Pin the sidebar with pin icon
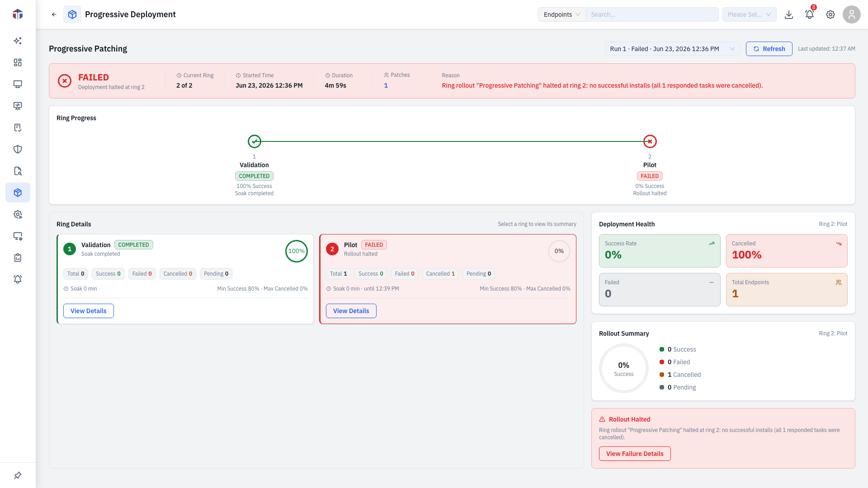This screenshot has height=488, width=868. tap(18, 475)
